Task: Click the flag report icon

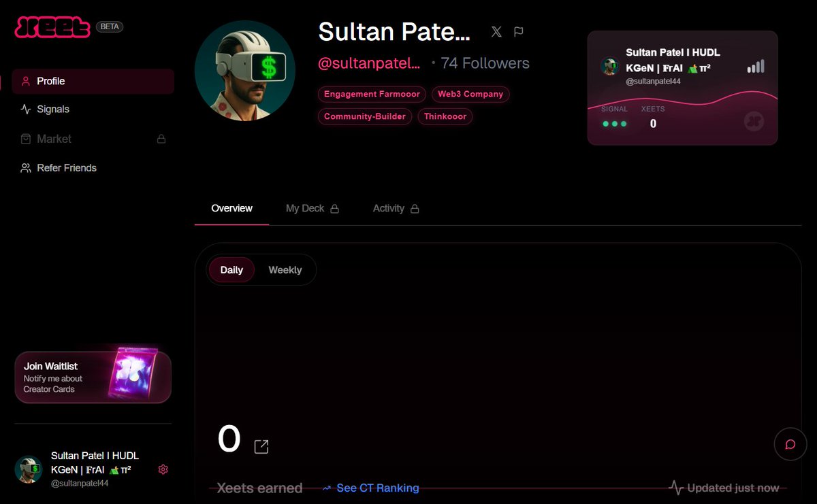Action: [519, 31]
